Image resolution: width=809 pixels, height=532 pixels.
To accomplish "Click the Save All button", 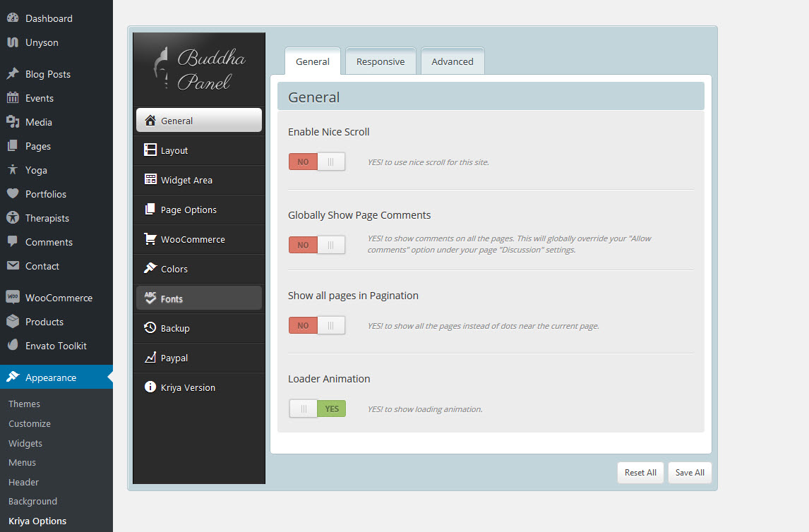I will pyautogui.click(x=690, y=472).
